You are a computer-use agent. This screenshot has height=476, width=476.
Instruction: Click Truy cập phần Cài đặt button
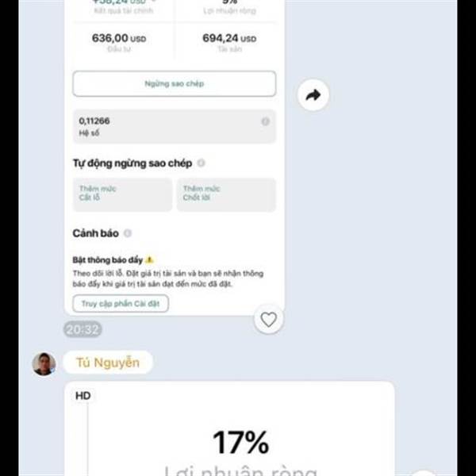[x=121, y=304]
